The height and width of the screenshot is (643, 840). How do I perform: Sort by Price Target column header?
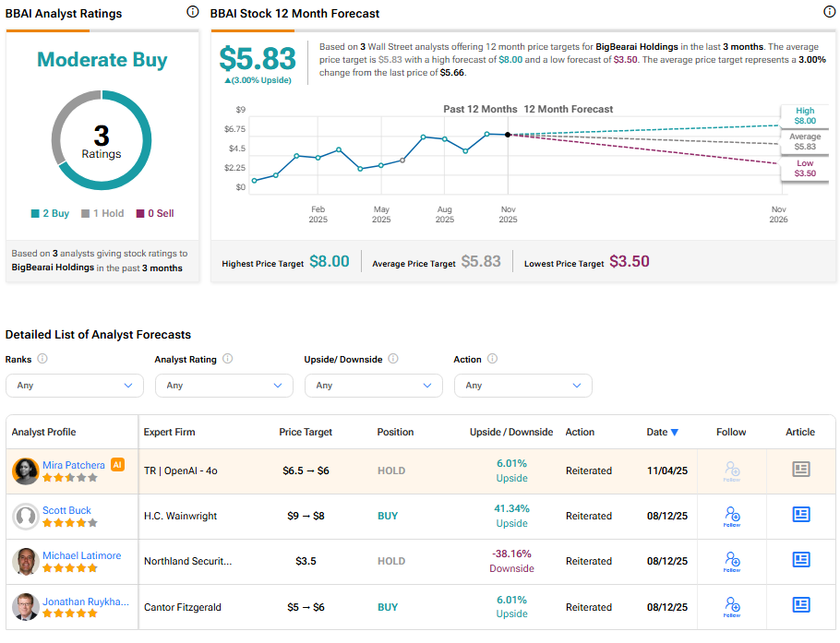pyautogui.click(x=306, y=432)
